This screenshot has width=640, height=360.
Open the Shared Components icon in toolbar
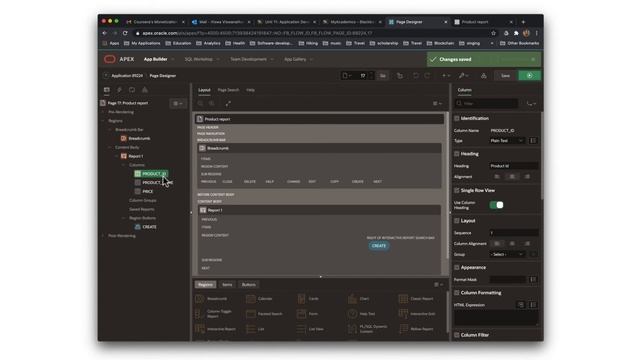pos(484,76)
